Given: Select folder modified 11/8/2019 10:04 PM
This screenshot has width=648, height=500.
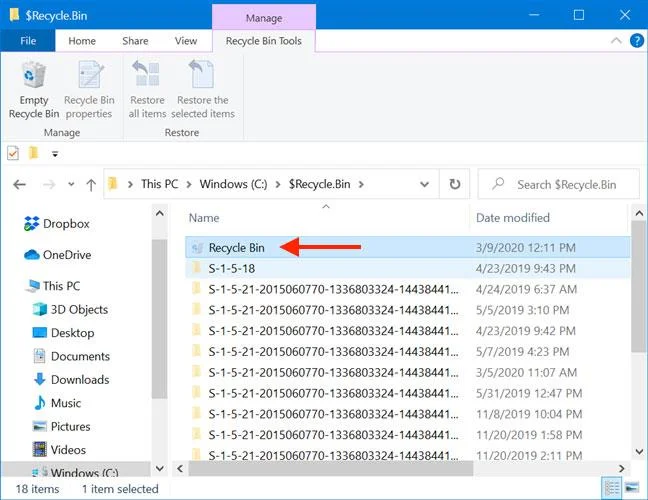Looking at the screenshot, I should point(407,414).
